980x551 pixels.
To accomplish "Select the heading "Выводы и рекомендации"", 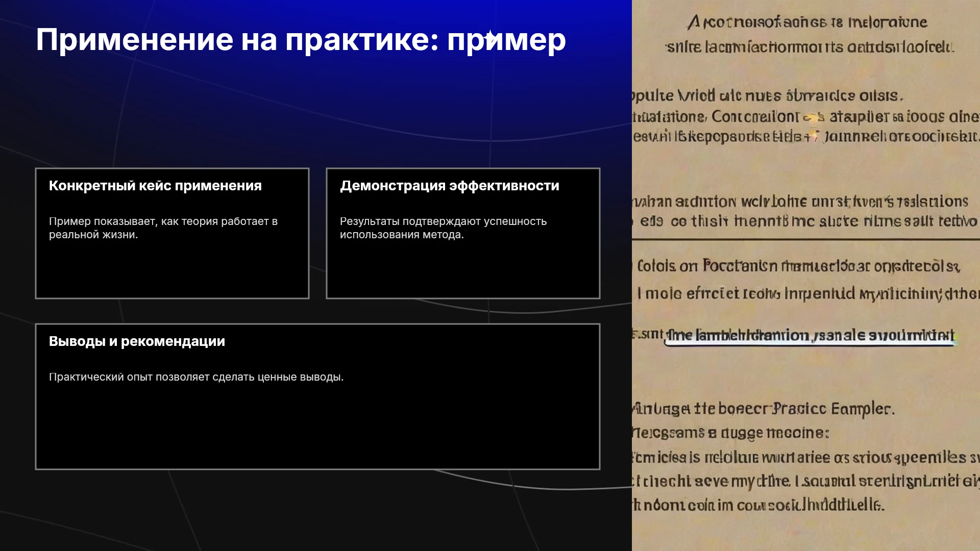I will click(137, 341).
